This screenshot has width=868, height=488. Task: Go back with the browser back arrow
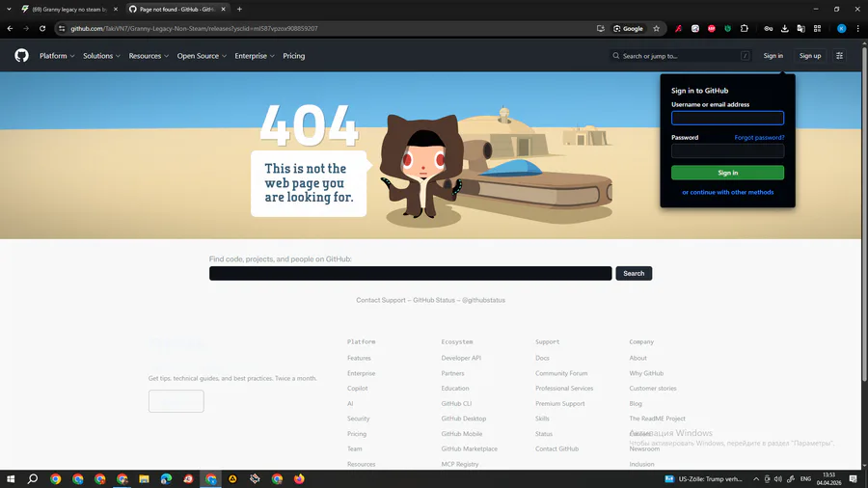point(10,28)
